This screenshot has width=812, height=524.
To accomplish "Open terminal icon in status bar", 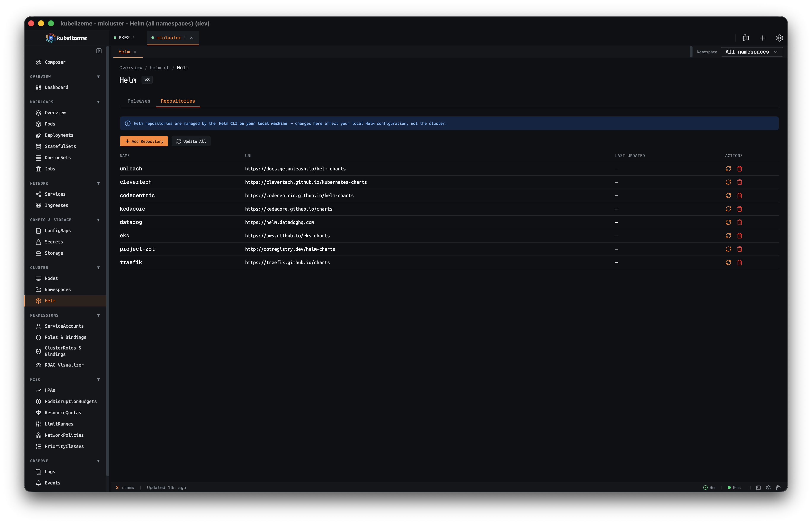I will click(758, 487).
